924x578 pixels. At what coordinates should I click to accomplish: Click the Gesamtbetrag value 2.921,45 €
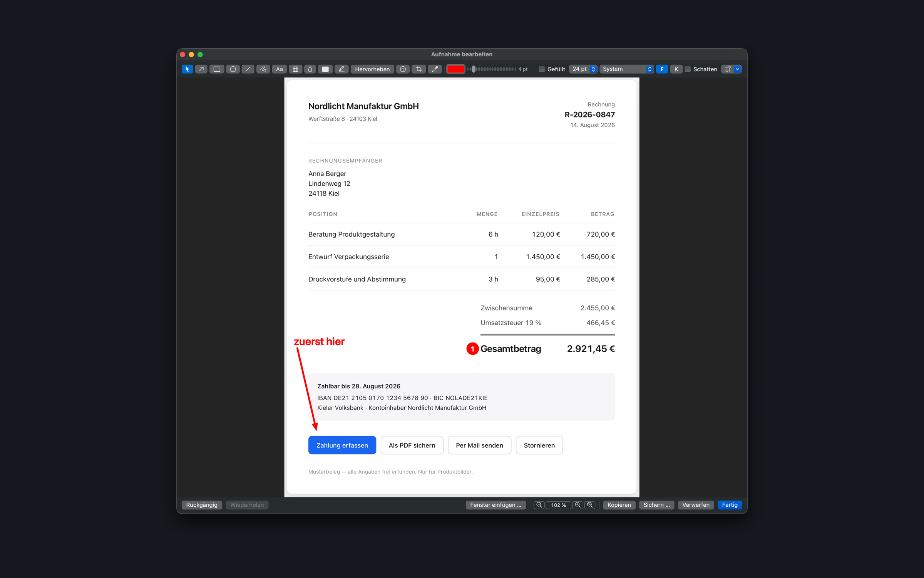(591, 349)
